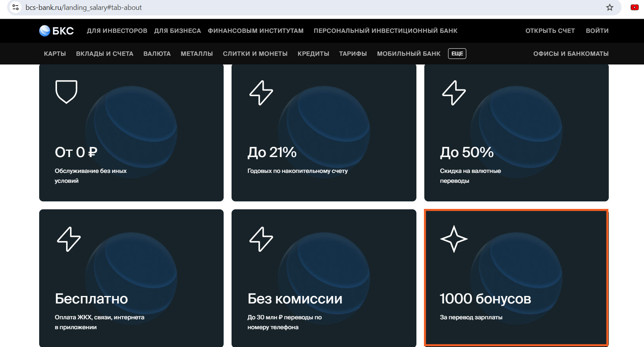The image size is (644, 347).
Task: Open the КАРТЫ menu item
Action: [x=55, y=54]
